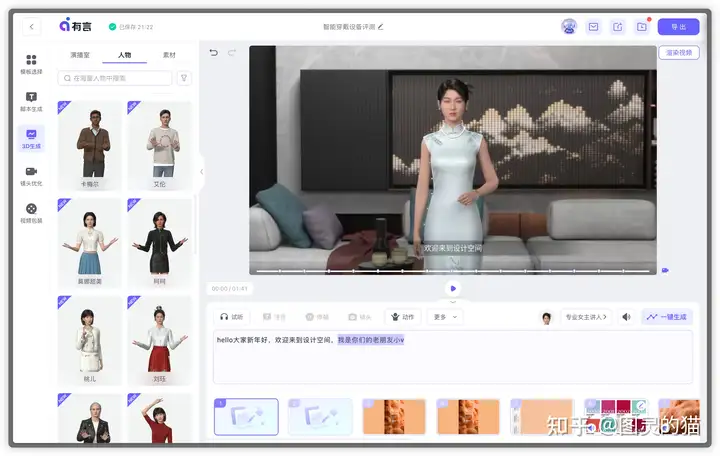The image size is (720, 456).
Task: Click the speaker volume icon
Action: pyautogui.click(x=626, y=317)
